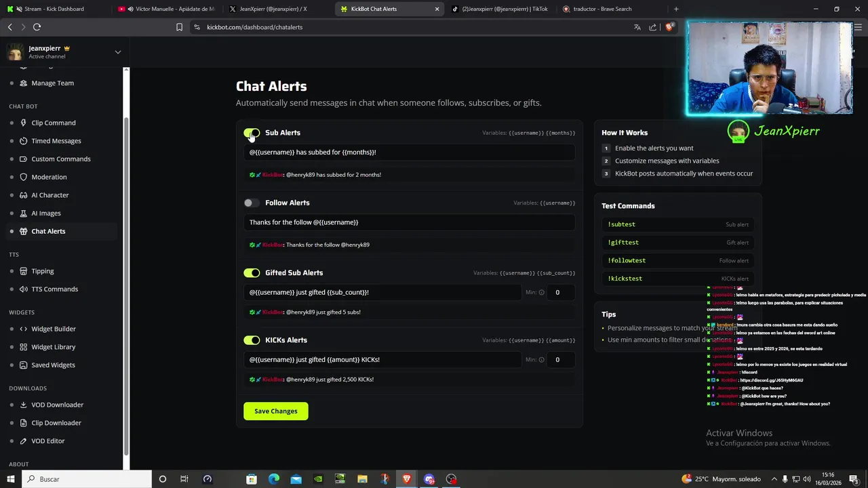Screen dimensions: 868x488
Task: Open Clip Downloader sidebar icon
Action: (23, 423)
